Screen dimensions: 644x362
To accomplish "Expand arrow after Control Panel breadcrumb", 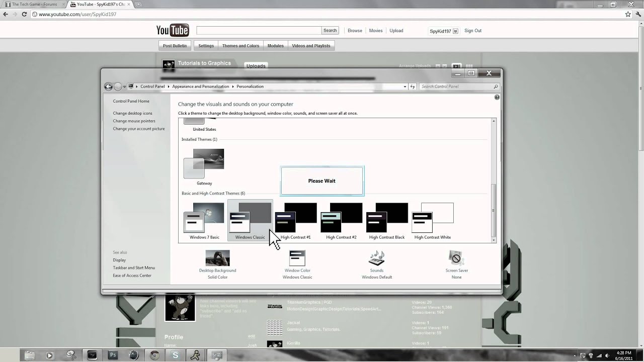I will click(x=169, y=86).
